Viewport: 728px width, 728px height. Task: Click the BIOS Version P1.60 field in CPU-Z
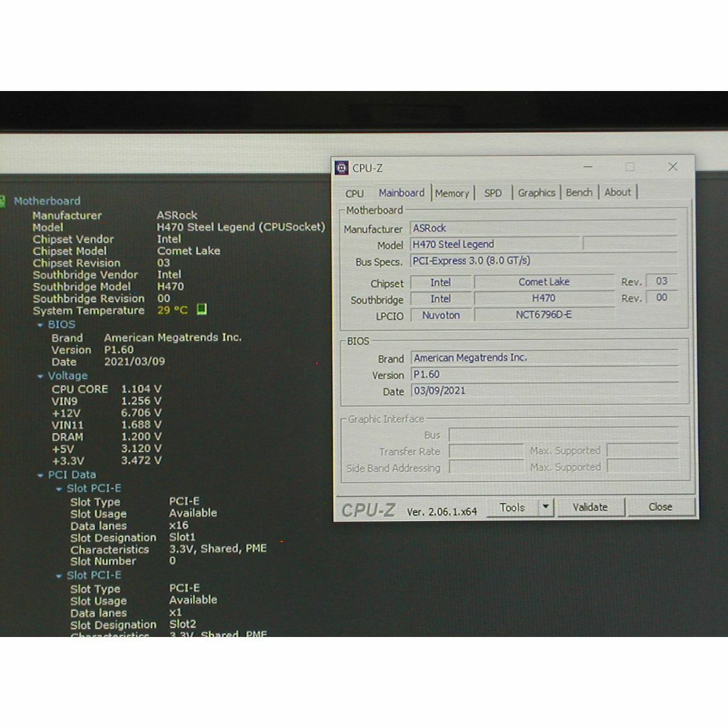[544, 374]
